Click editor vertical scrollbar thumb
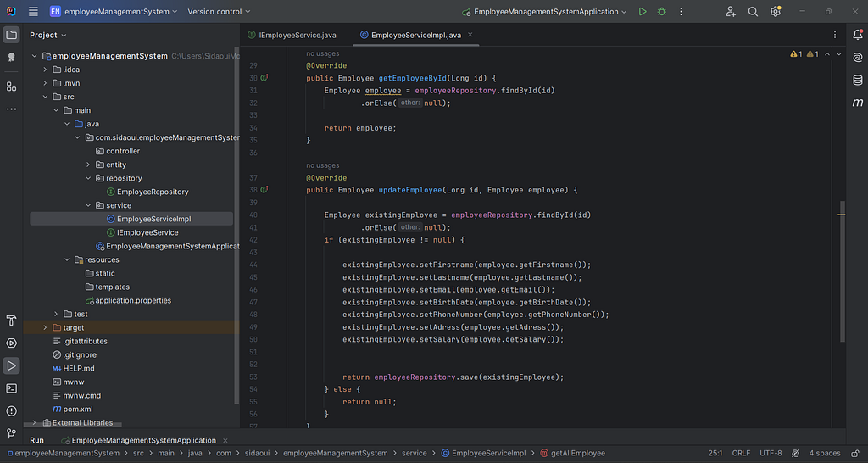 (x=843, y=271)
